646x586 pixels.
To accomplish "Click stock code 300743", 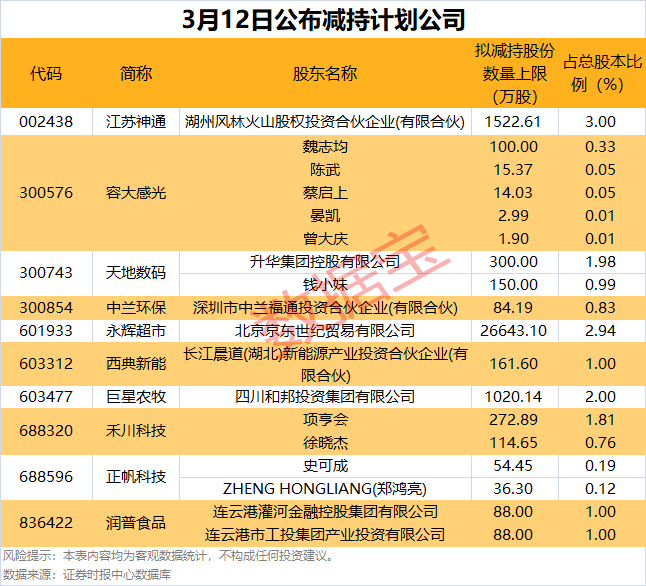I will [x=46, y=272].
